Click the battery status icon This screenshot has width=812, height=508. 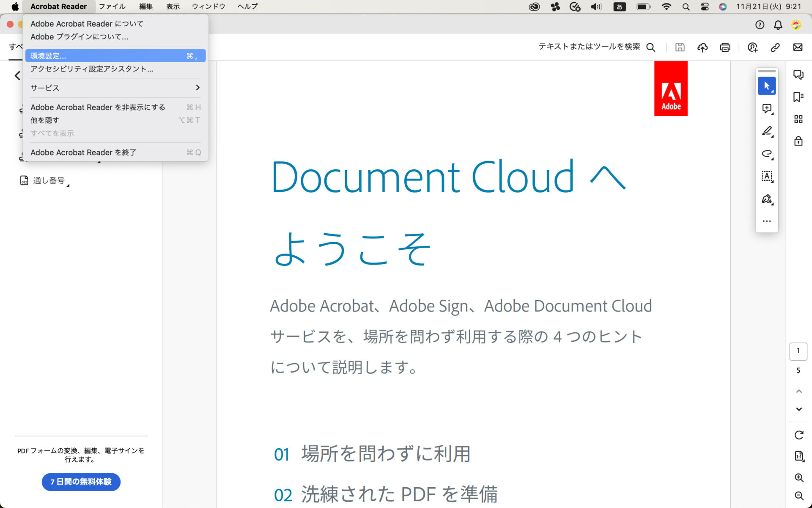(644, 6)
